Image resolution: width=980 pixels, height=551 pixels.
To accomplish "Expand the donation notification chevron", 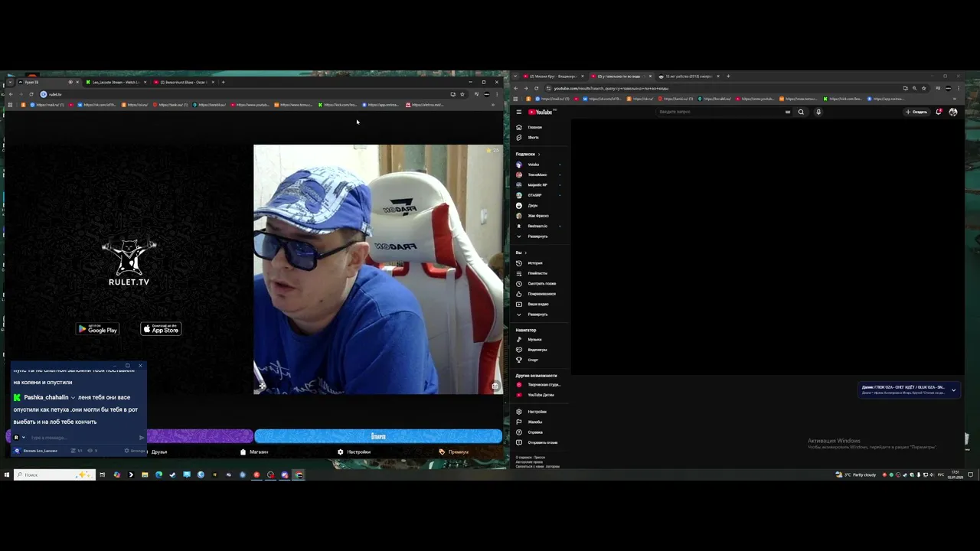I will click(953, 390).
